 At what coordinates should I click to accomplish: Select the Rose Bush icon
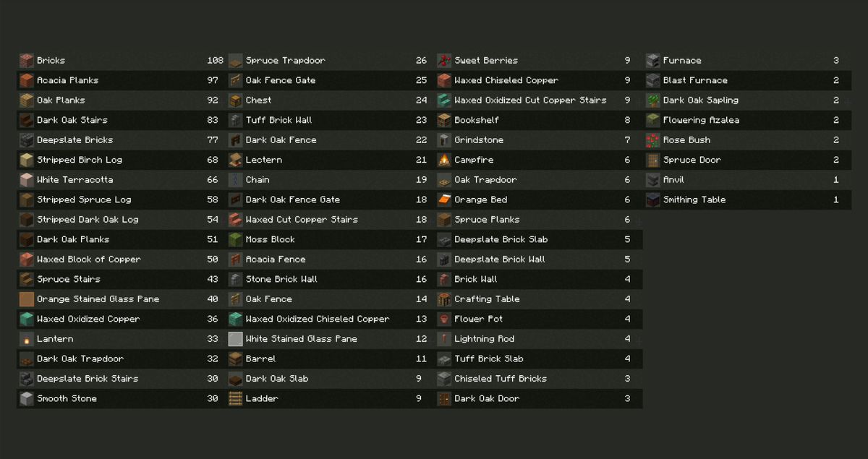[652, 140]
